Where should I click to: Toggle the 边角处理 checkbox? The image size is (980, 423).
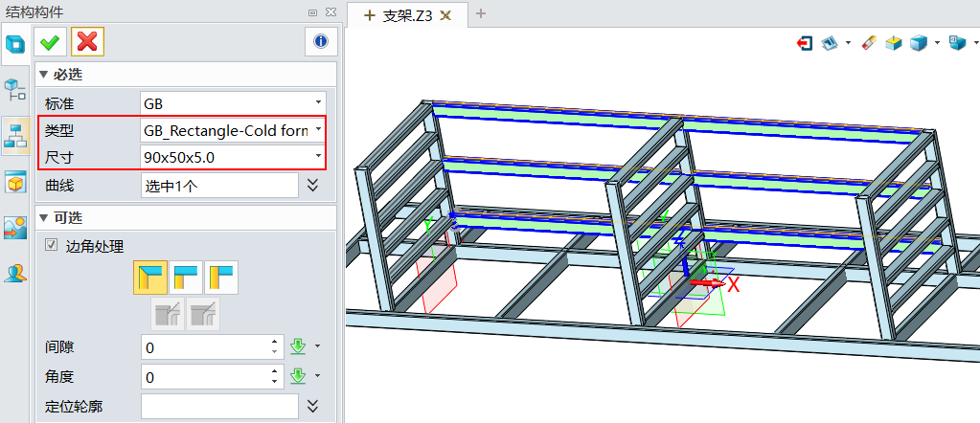[x=52, y=246]
